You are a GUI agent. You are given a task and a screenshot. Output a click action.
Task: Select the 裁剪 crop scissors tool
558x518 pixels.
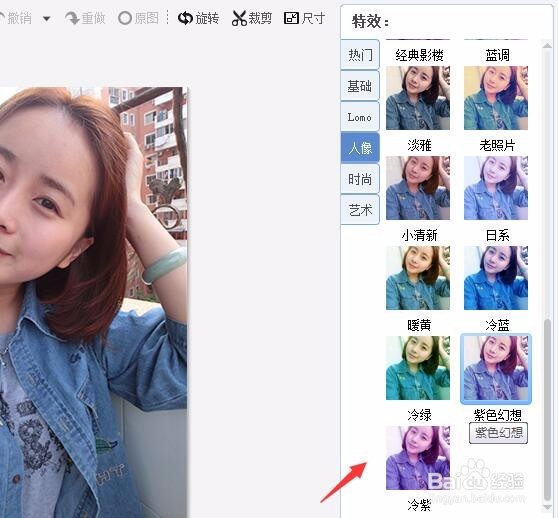coord(252,18)
